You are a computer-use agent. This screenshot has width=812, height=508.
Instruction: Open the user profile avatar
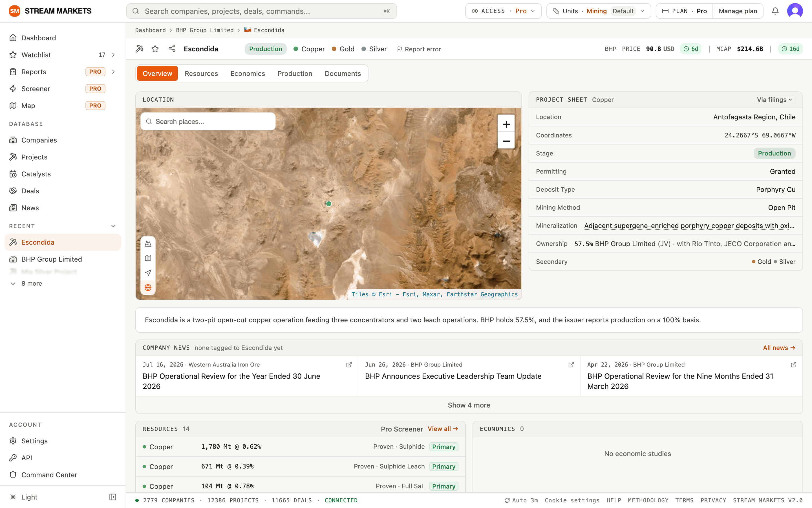tap(795, 11)
